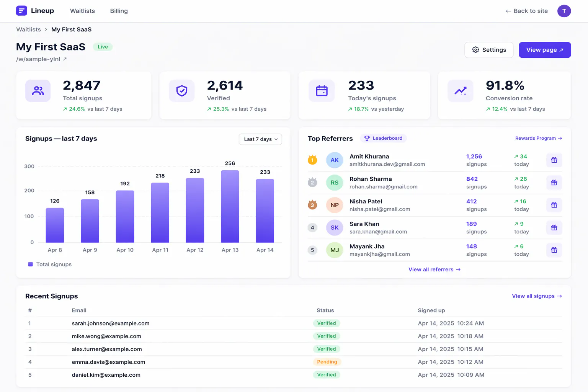Click the Apr 9 bar showing 158
Screen dimensions: 588x392
click(90, 221)
